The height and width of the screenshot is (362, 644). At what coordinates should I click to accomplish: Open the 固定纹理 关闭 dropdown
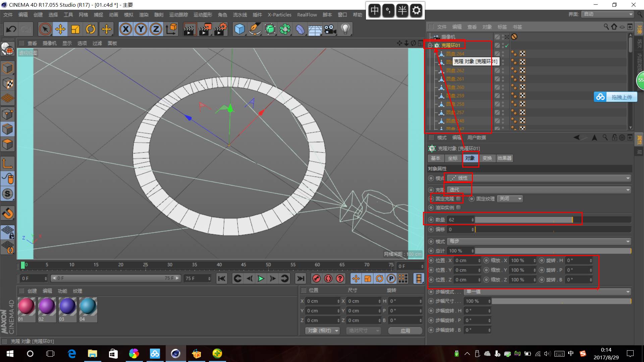510,199
